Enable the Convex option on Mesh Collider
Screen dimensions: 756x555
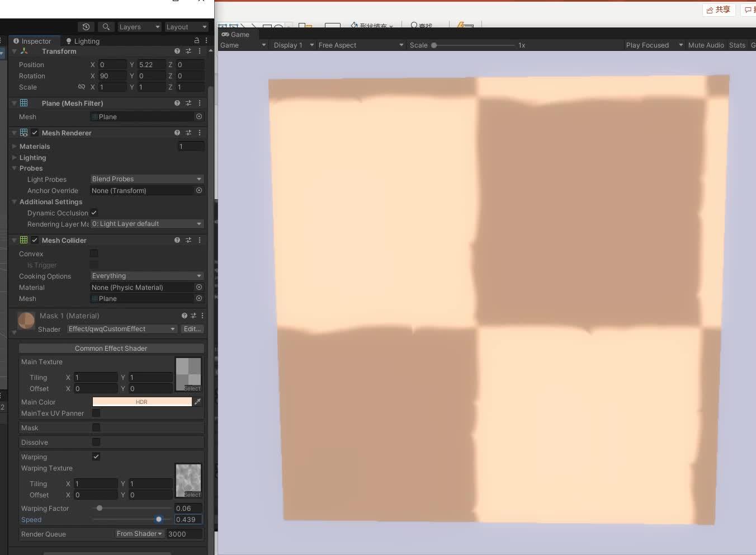tap(93, 253)
